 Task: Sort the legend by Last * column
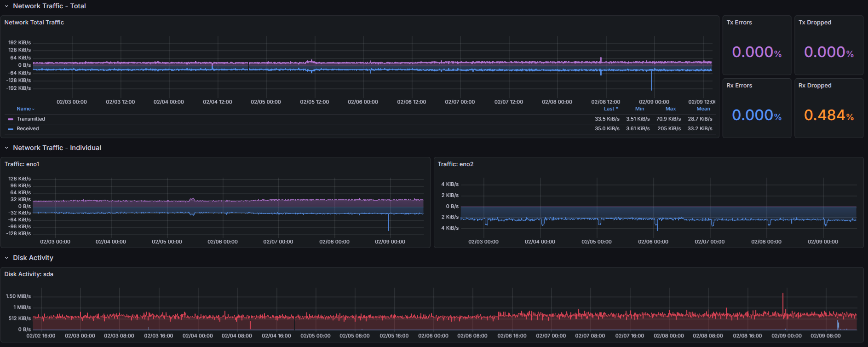click(610, 109)
